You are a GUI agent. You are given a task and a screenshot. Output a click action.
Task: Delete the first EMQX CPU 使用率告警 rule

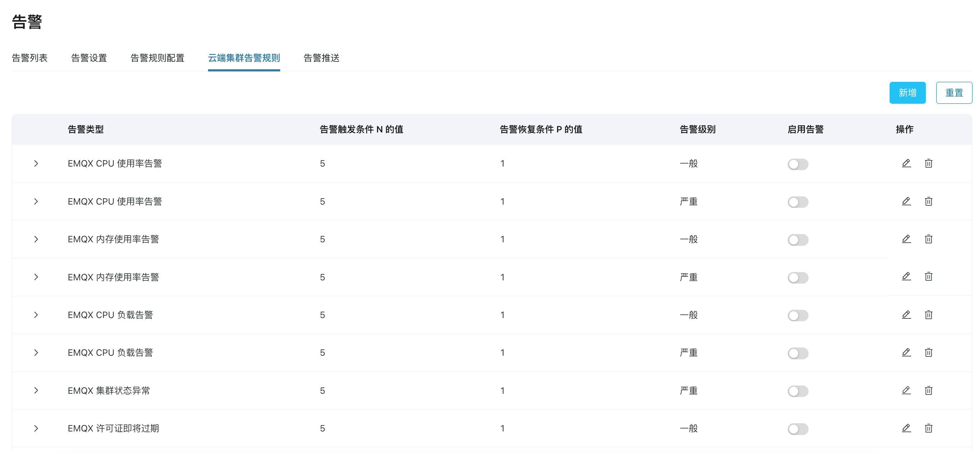[928, 163]
